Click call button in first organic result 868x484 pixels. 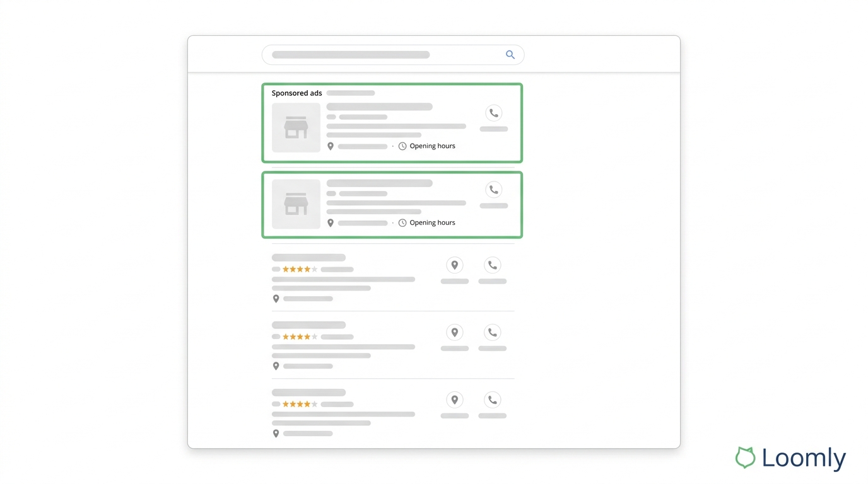493,265
